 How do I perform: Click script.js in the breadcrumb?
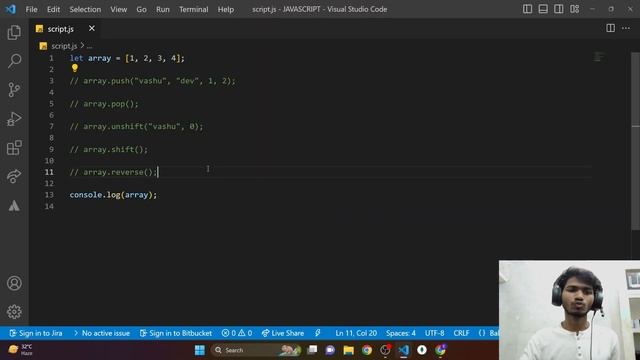(x=64, y=46)
